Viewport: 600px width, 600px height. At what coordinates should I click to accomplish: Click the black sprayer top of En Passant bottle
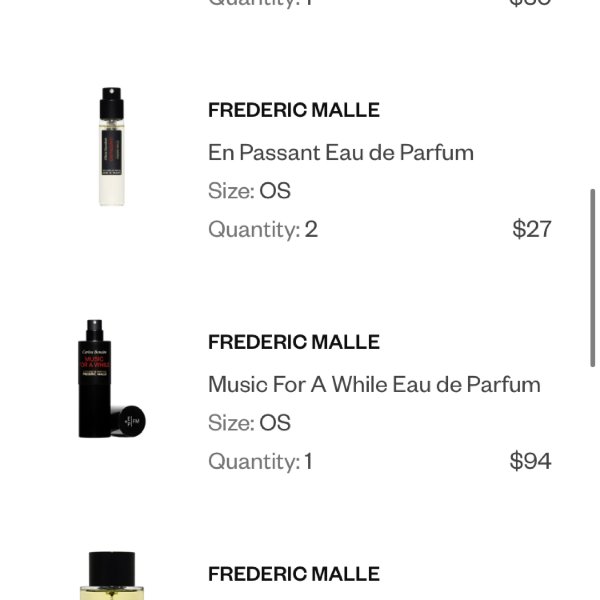pos(111,103)
